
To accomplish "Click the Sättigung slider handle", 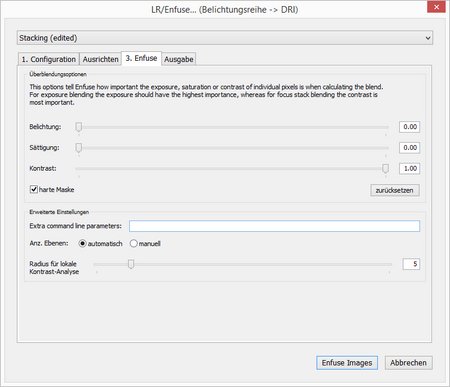I will point(79,148).
